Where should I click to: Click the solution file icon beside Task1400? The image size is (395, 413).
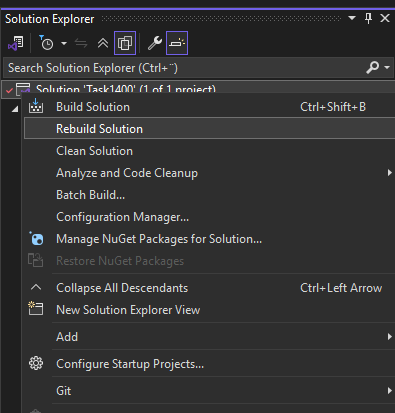coord(23,89)
